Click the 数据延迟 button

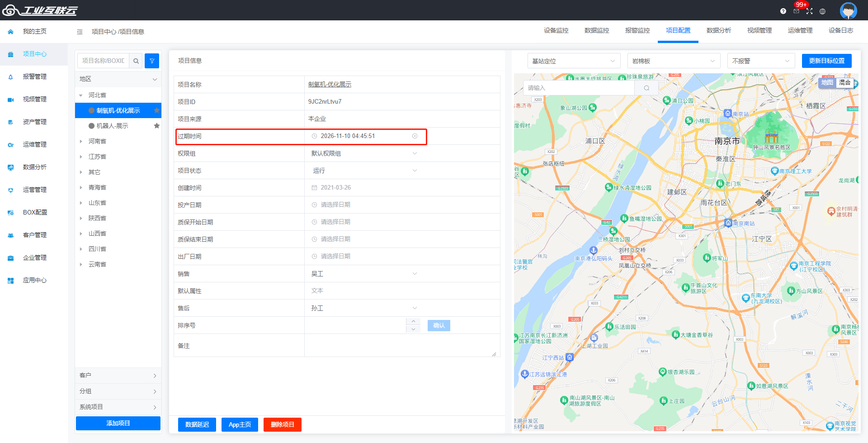(x=197, y=424)
